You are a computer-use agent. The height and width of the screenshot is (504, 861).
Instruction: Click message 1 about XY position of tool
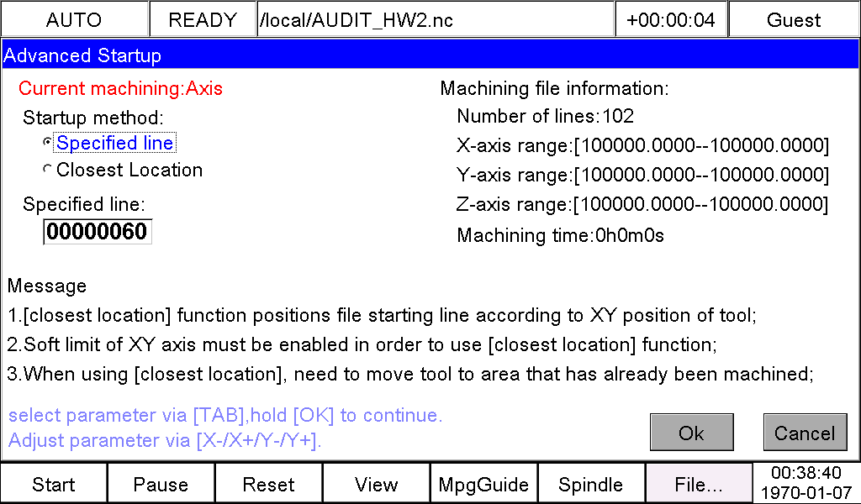[x=383, y=315]
